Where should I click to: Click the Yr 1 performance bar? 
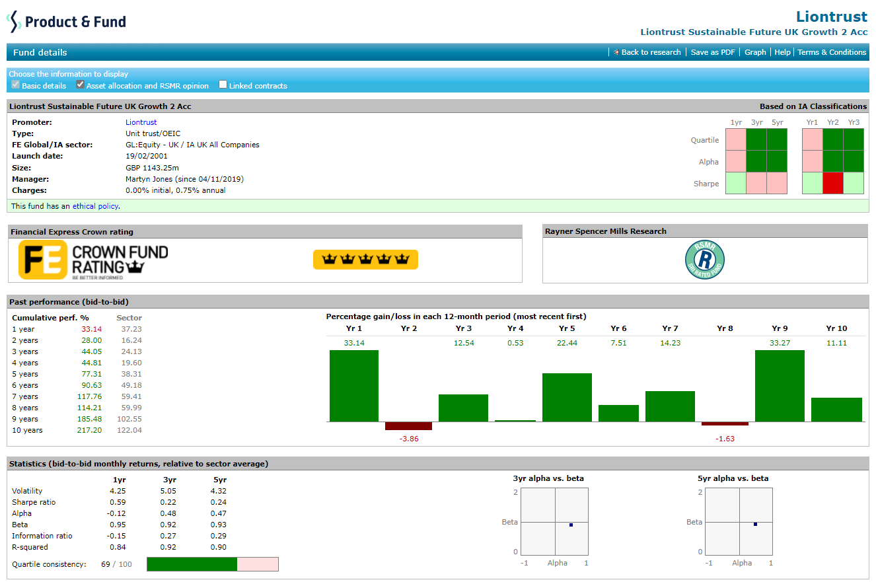(x=354, y=386)
